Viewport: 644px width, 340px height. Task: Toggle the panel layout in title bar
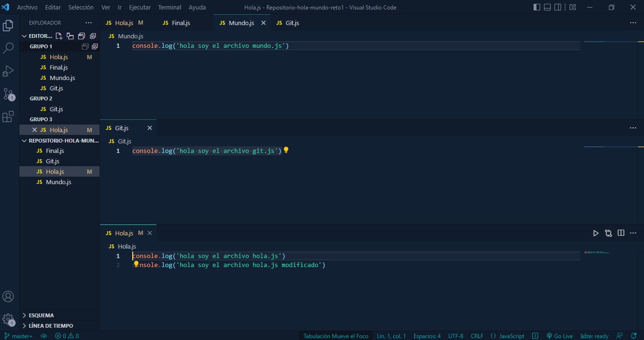[x=547, y=7]
